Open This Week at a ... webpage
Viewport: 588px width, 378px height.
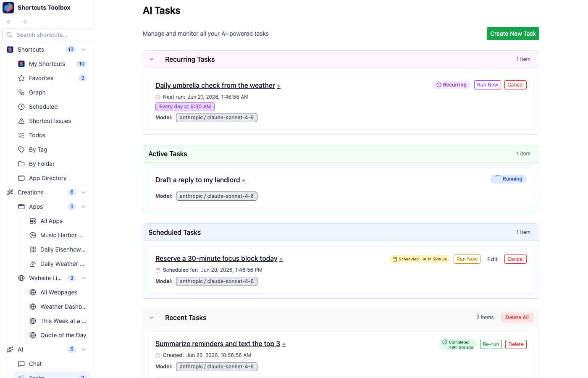coord(58,321)
